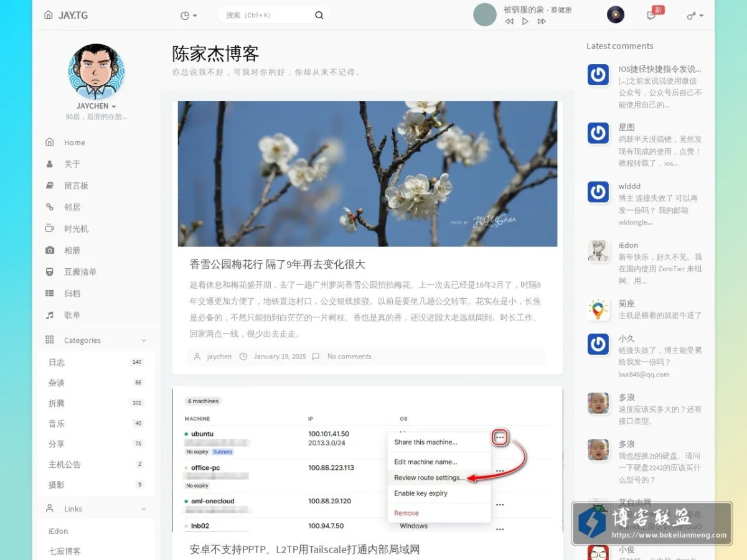Click author jaychen under plum blossom post

point(219,357)
